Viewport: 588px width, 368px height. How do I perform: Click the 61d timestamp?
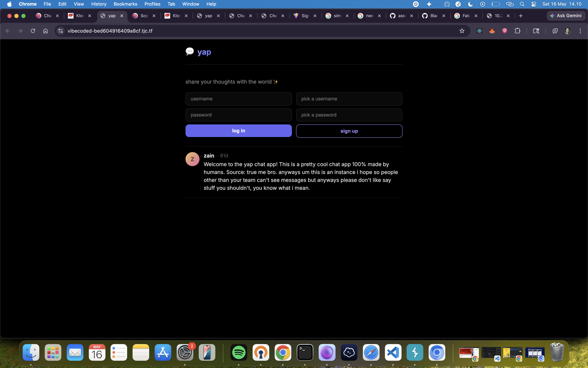click(224, 156)
